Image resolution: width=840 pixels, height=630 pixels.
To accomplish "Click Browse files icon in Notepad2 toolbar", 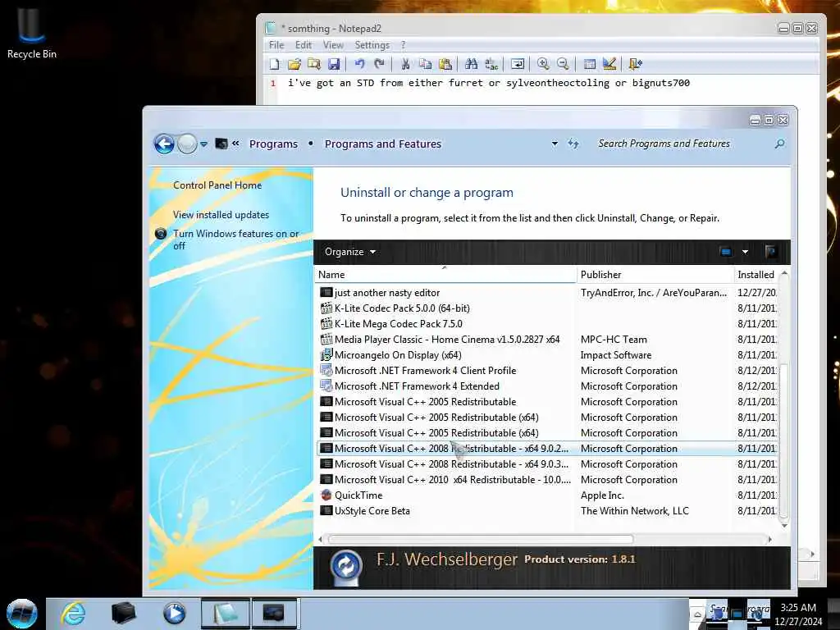I will coord(314,64).
